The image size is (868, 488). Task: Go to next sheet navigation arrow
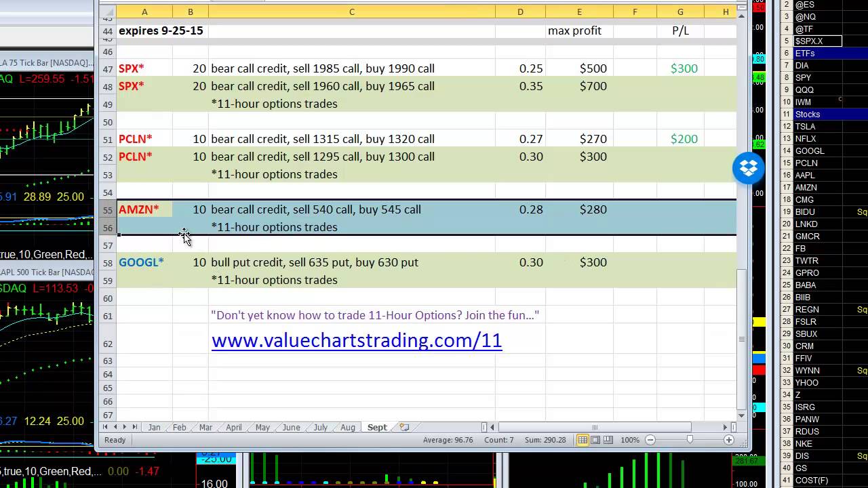pos(124,427)
